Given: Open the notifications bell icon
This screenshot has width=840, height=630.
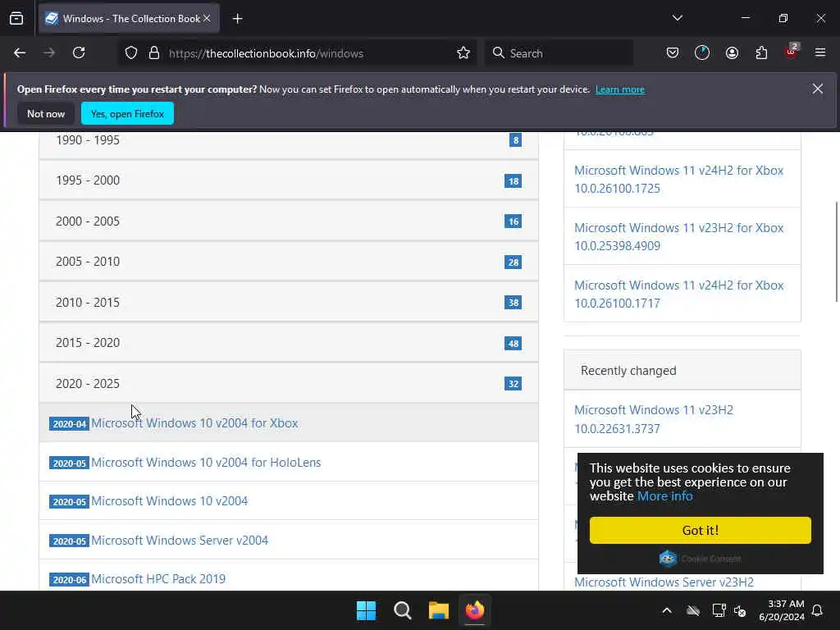Looking at the screenshot, I should pos(818,610).
